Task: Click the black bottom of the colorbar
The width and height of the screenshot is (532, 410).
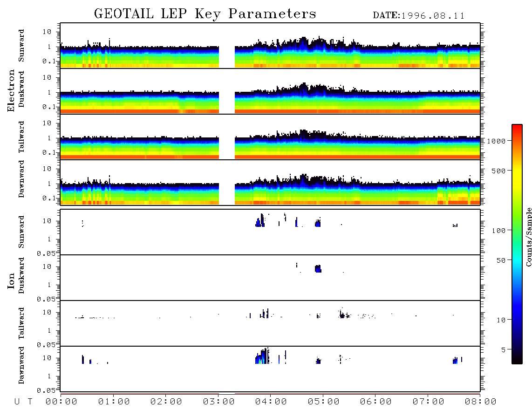Action: point(517,360)
